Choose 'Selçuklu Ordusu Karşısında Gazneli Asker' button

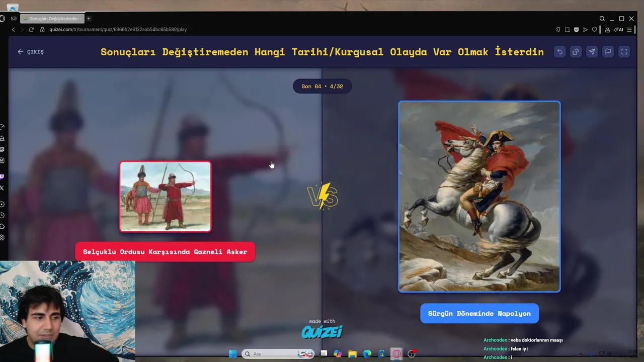coord(165,252)
